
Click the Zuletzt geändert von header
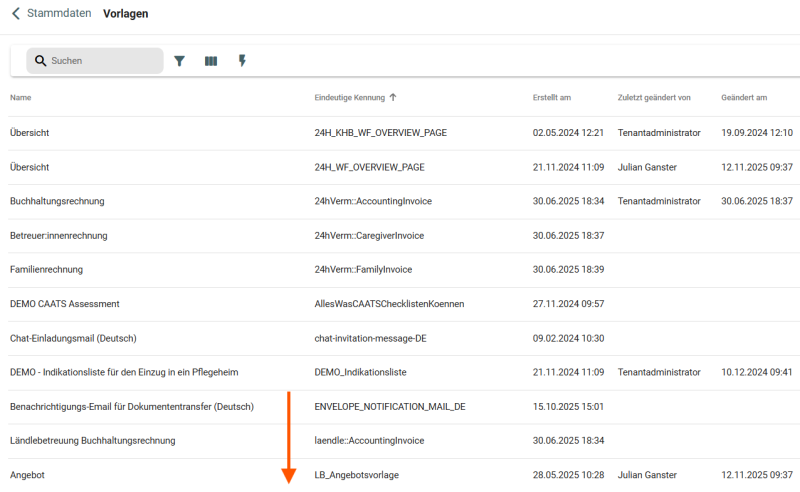654,98
